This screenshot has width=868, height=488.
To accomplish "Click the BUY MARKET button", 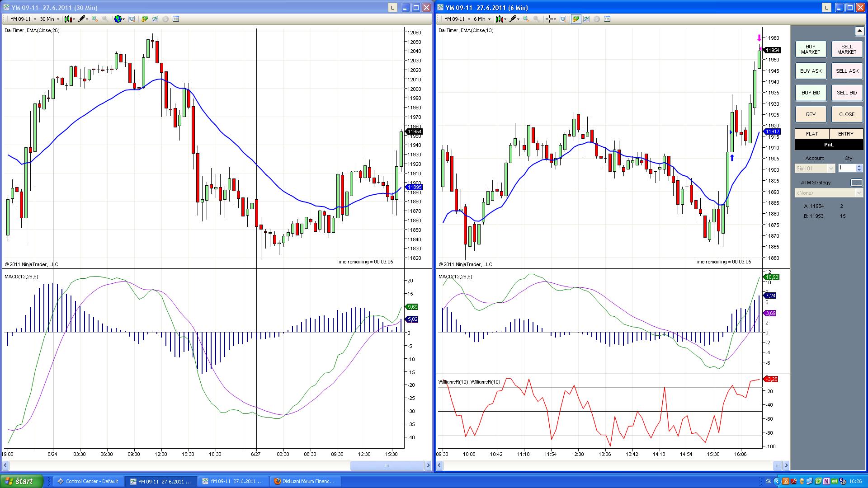I will point(811,49).
